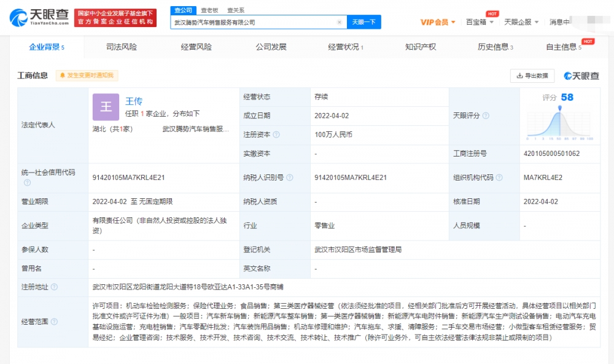Click the 零售业 industry value

(324, 225)
